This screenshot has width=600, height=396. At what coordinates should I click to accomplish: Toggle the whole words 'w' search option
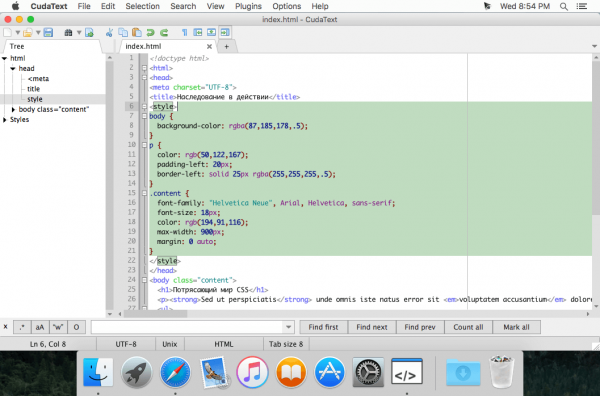[58, 327]
